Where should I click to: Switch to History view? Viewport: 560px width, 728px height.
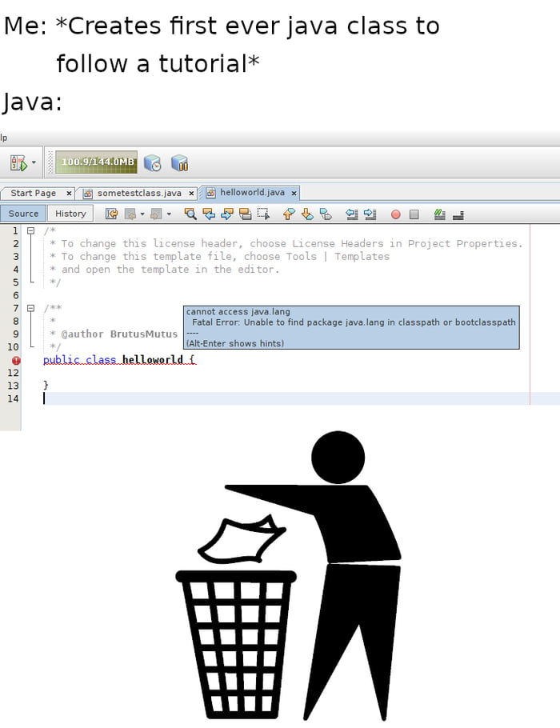(x=70, y=214)
